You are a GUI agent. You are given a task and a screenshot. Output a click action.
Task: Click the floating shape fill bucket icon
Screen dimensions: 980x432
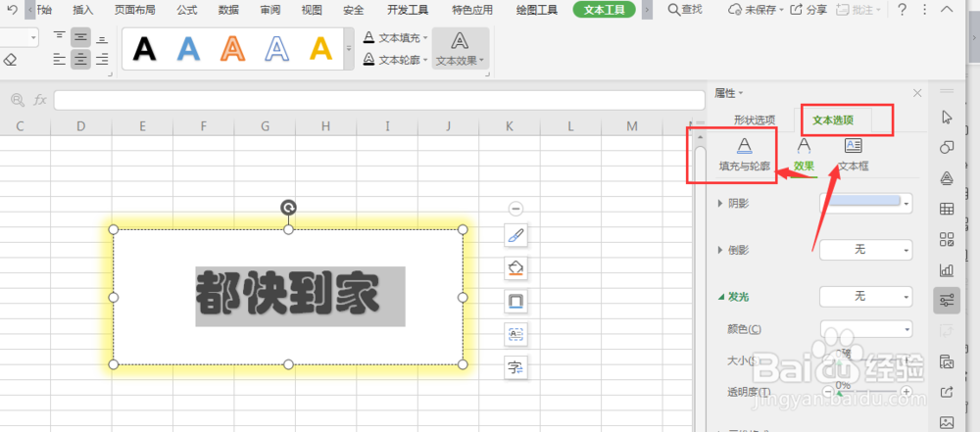click(515, 267)
